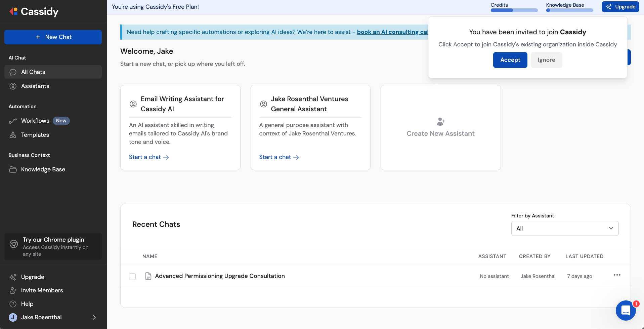Click the Upgrade label in the sidebar
The height and width of the screenshot is (329, 644).
coord(33,277)
